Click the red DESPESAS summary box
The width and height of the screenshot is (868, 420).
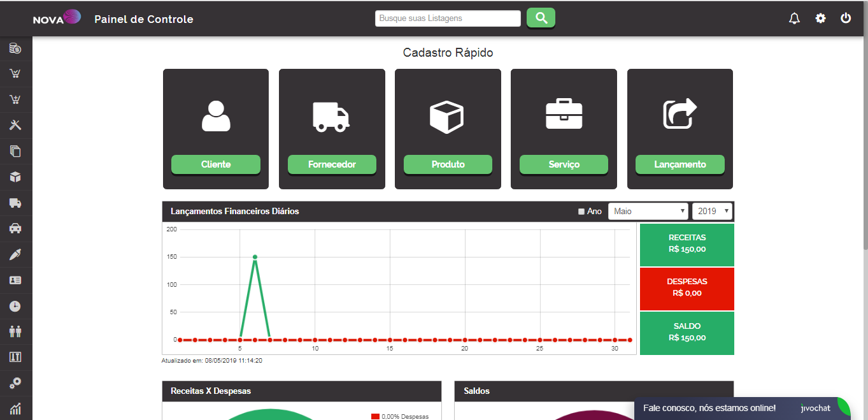coord(687,288)
